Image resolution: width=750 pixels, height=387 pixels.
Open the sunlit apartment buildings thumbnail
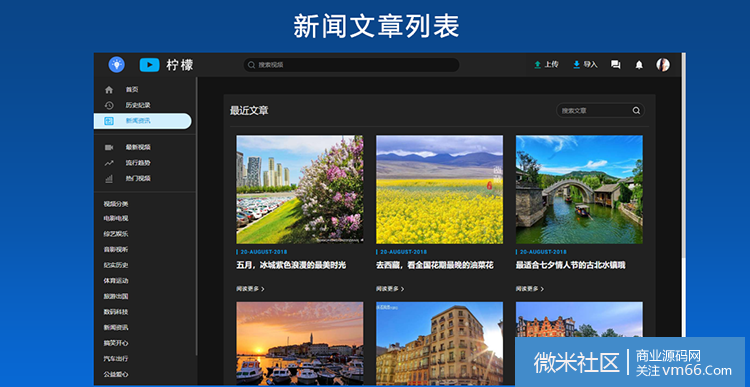(x=440, y=343)
